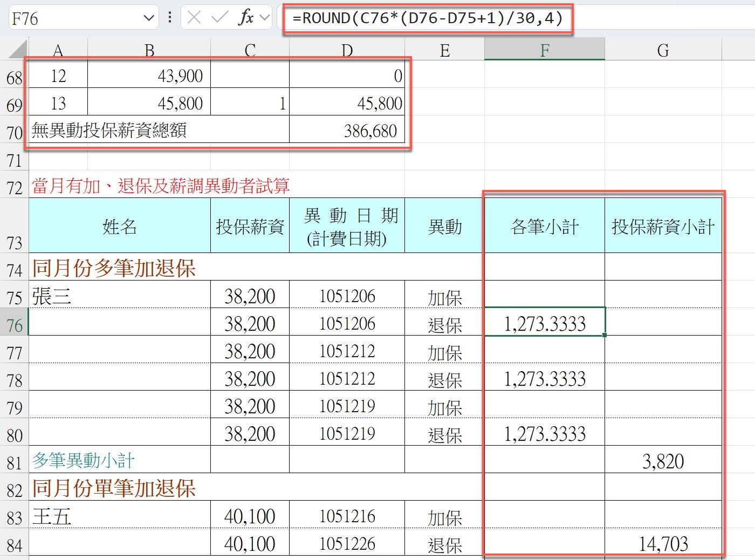Screen dimensions: 755x560
Task: Click the 3,820 subtotal cell
Action: [x=663, y=461]
